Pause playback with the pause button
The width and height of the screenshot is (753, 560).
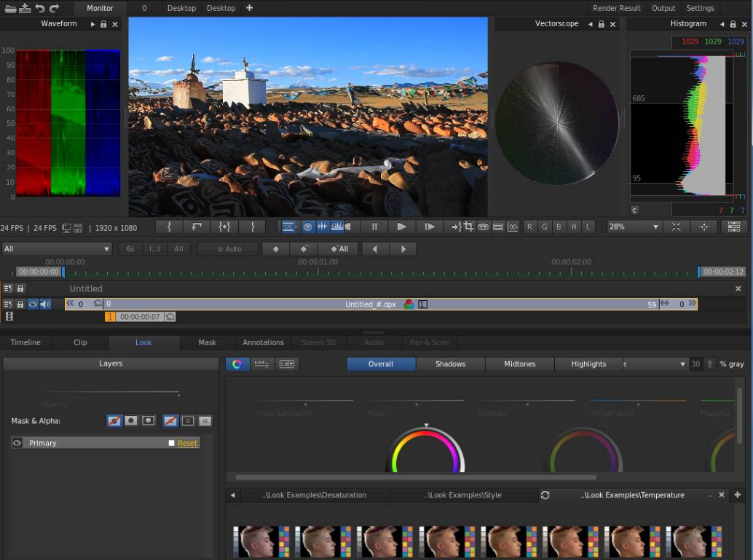[x=374, y=226]
